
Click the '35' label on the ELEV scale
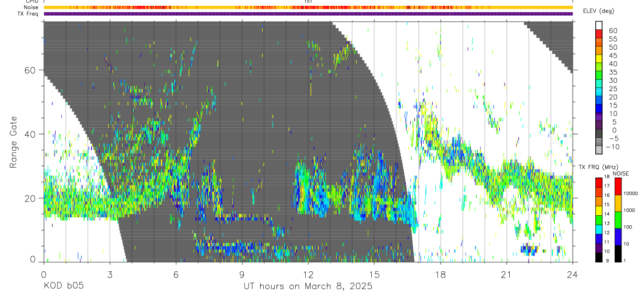pos(613,72)
